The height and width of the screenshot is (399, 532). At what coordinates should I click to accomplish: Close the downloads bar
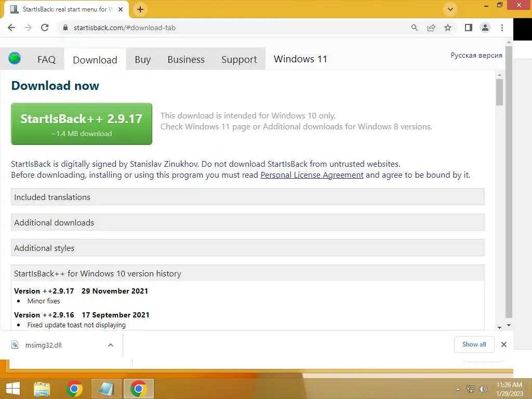click(504, 344)
